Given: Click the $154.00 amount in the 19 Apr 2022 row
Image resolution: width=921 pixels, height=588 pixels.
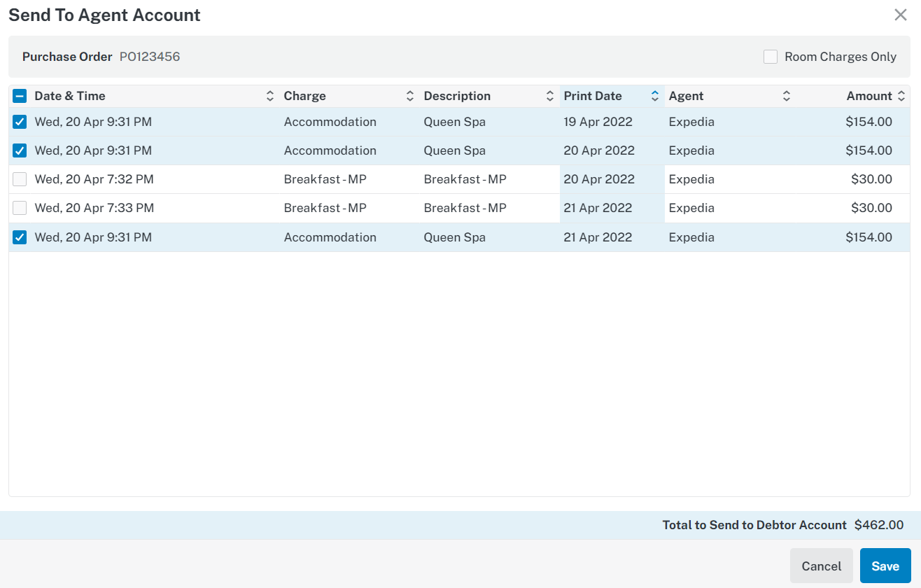Looking at the screenshot, I should point(869,122).
